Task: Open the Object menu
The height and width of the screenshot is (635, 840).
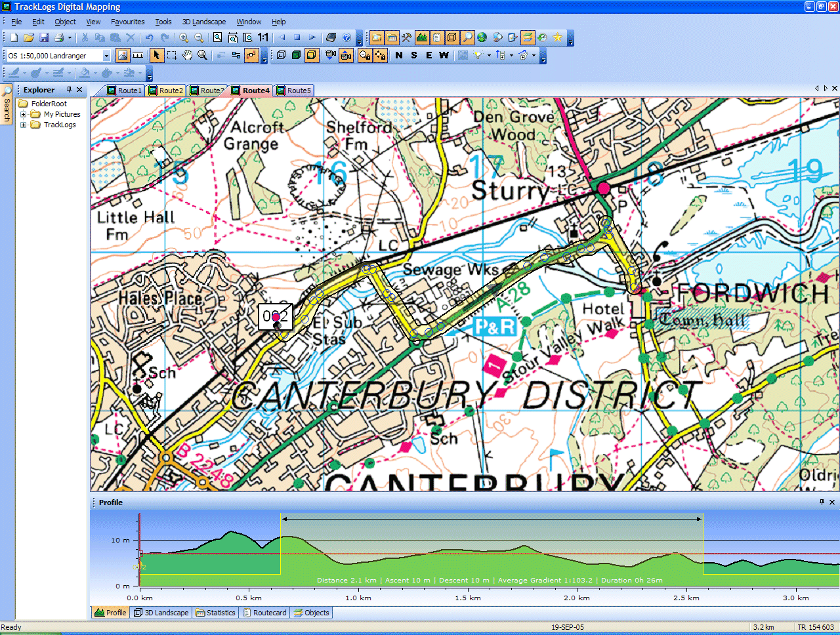Action: [x=65, y=22]
